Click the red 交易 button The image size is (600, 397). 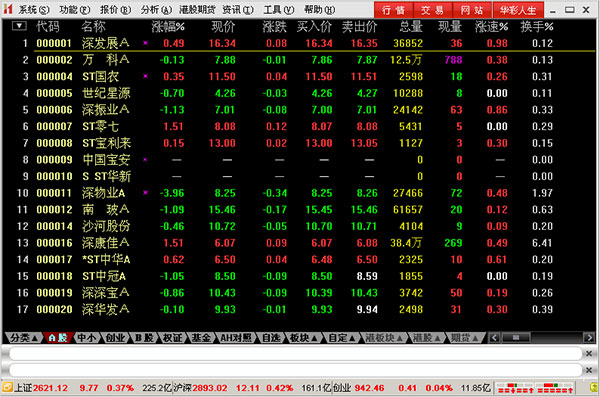(x=432, y=10)
